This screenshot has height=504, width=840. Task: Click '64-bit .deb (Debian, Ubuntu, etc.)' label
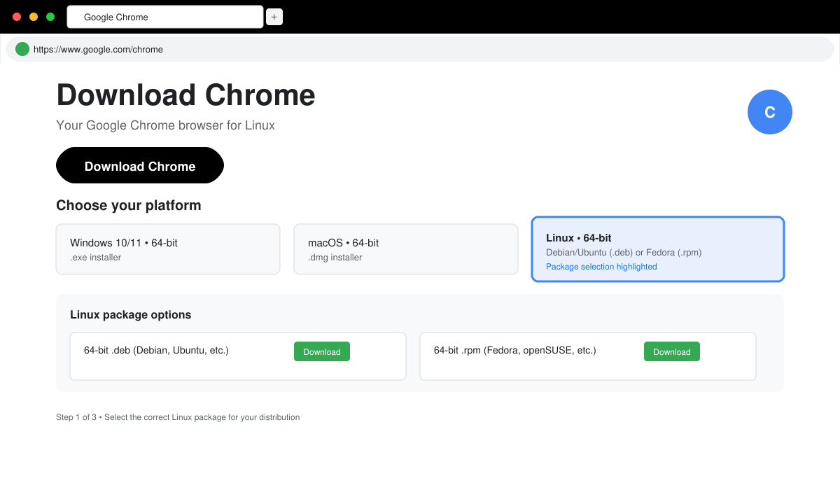coord(156,350)
